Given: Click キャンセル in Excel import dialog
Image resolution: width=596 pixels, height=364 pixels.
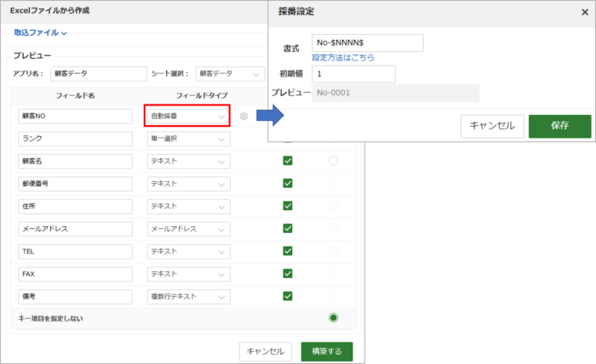Looking at the screenshot, I should (266, 351).
